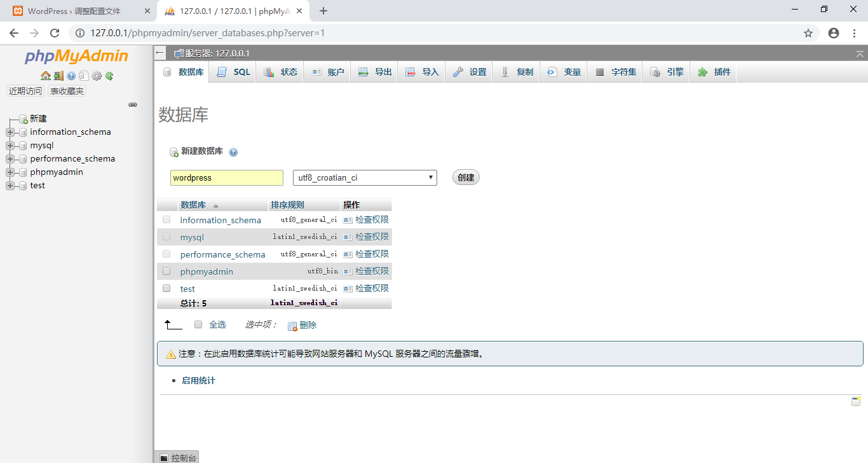This screenshot has height=463, width=868.
Task: Click the console icon beside 控制台
Action: [164, 458]
